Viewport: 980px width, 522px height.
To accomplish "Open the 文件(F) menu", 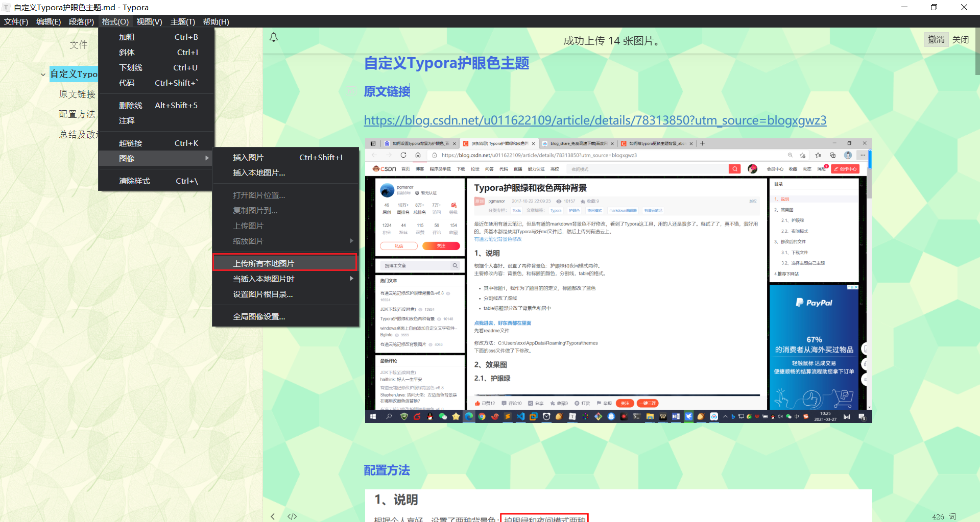I will (16, 22).
